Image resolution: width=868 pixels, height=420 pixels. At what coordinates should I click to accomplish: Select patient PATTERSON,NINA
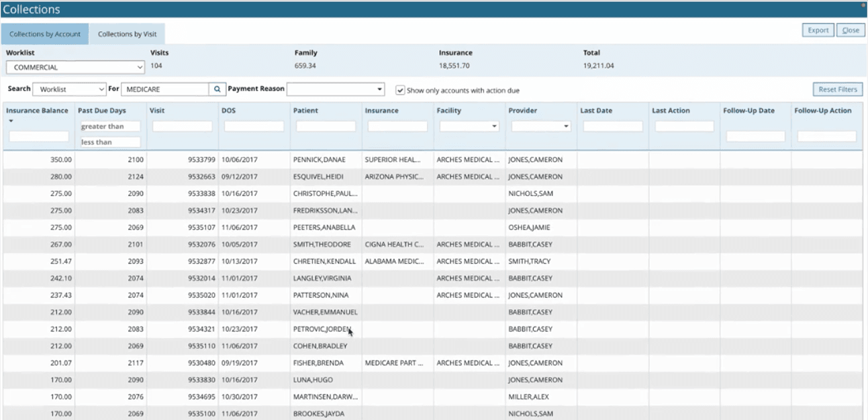[320, 295]
